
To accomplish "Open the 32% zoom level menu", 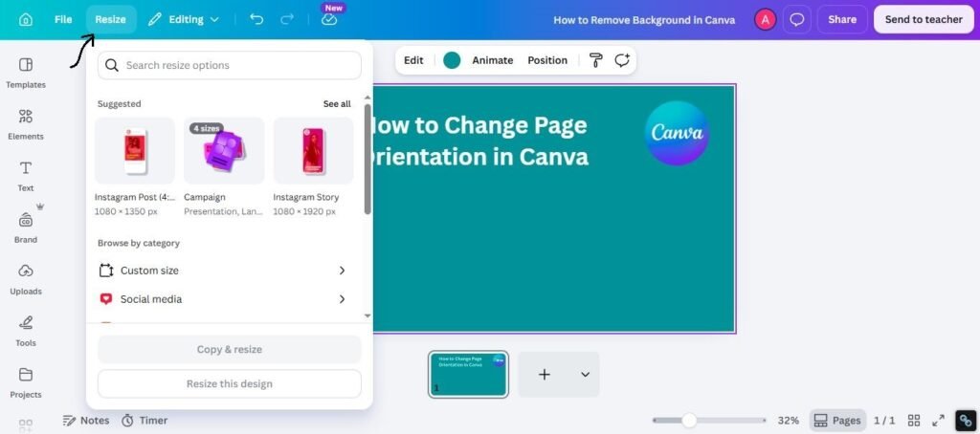I will (789, 421).
